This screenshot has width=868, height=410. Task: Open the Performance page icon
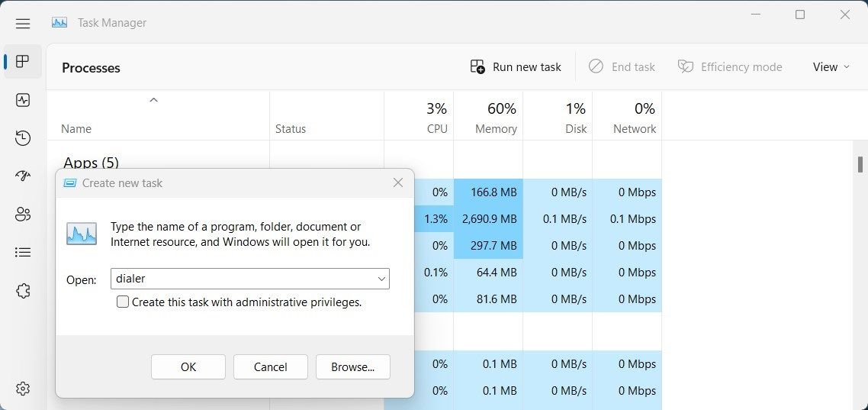(23, 100)
